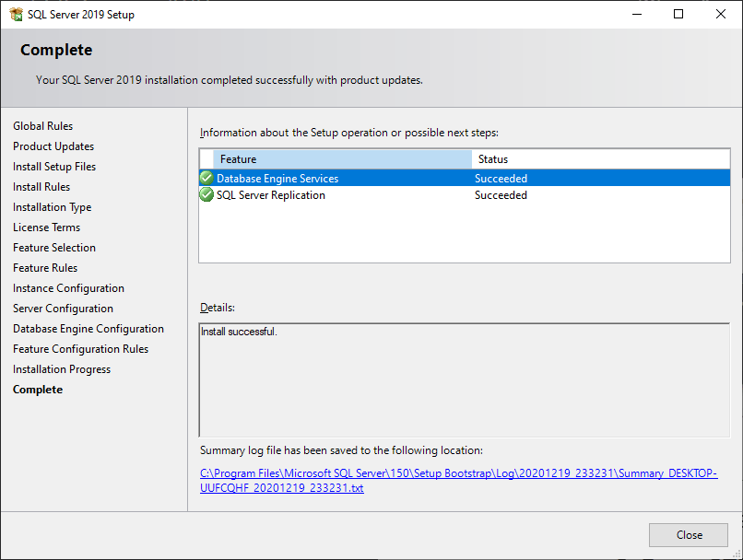This screenshot has height=560, width=743.
Task: Click Instance Configuration in sidebar
Action: pos(68,288)
